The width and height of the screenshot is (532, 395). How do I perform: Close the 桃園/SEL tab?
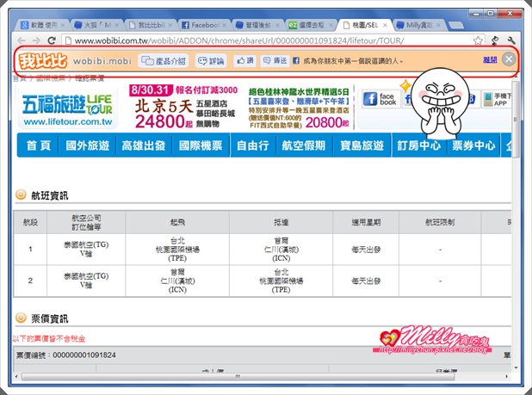pyautogui.click(x=385, y=25)
